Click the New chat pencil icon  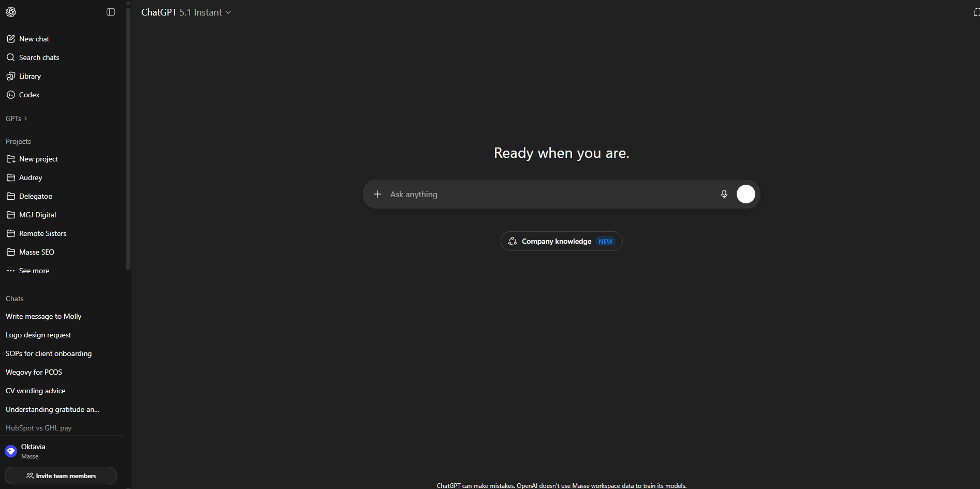(11, 39)
